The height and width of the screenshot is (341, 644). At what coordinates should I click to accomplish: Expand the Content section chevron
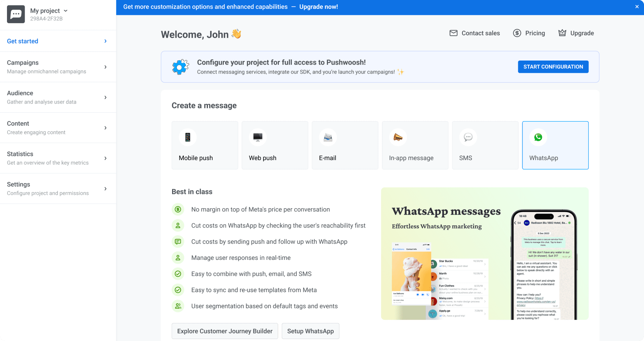coord(106,128)
